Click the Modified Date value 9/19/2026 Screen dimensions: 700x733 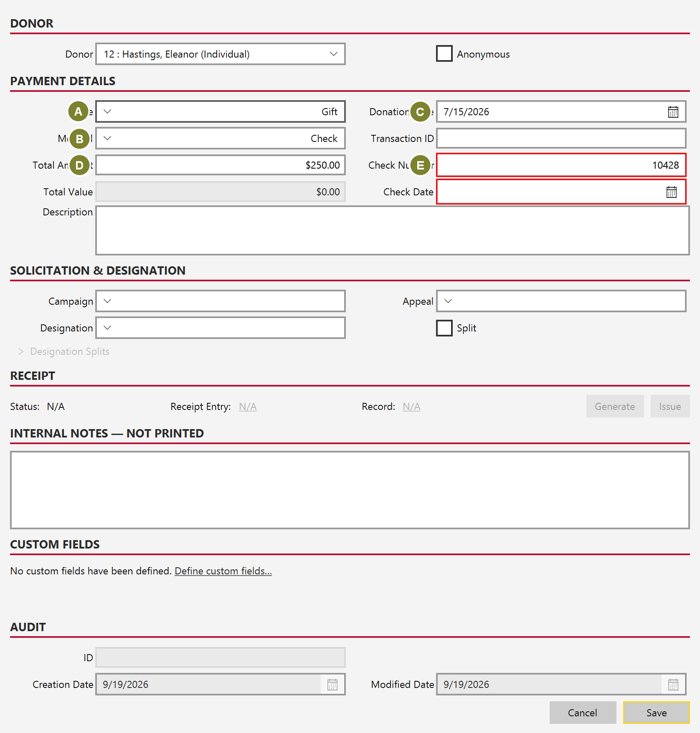click(466, 685)
